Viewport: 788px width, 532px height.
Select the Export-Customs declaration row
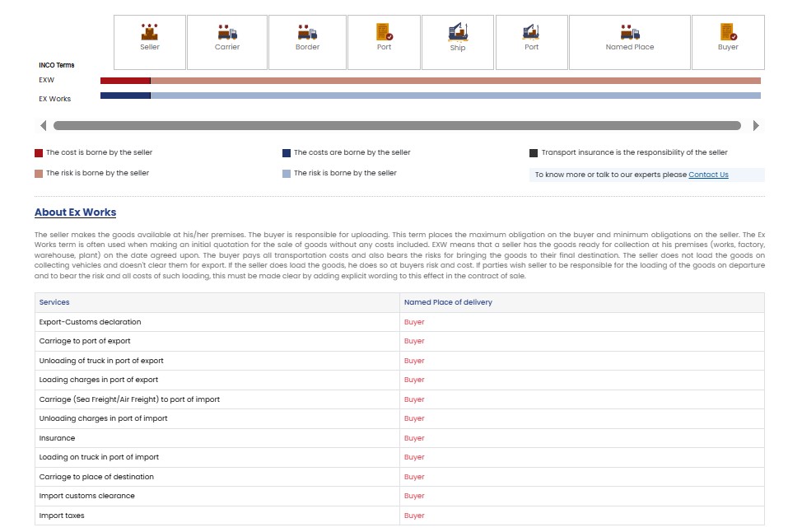[90, 322]
